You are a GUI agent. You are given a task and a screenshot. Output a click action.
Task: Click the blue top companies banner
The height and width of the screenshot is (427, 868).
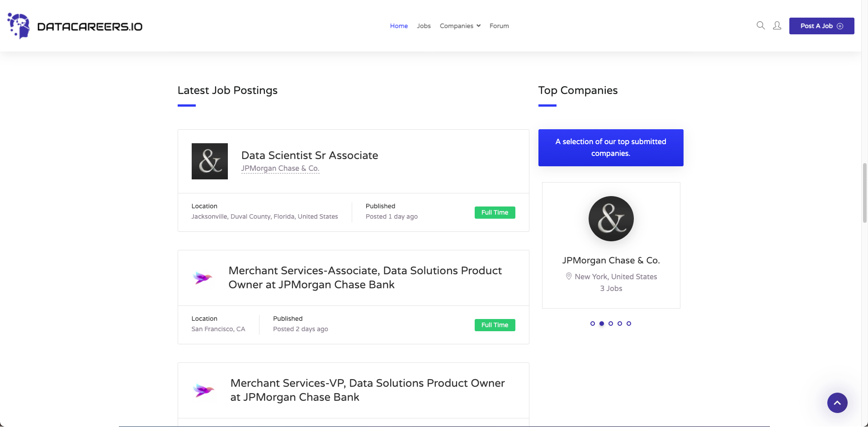click(611, 147)
